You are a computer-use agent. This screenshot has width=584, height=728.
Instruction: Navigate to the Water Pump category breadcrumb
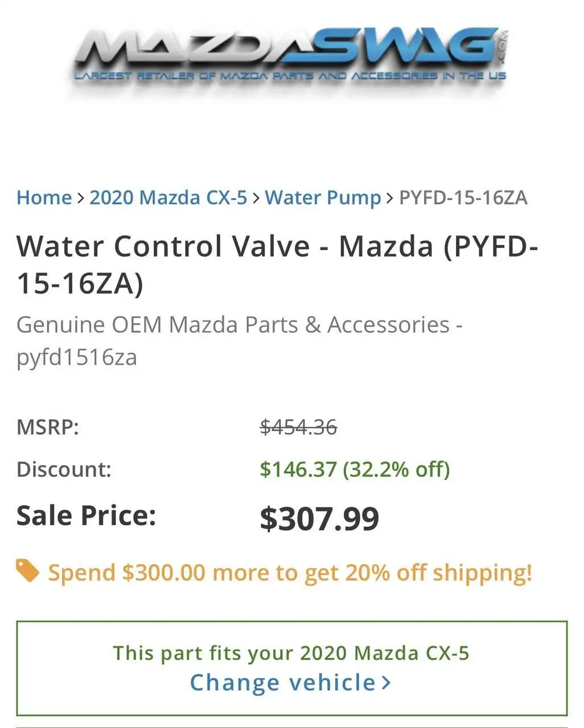(323, 198)
